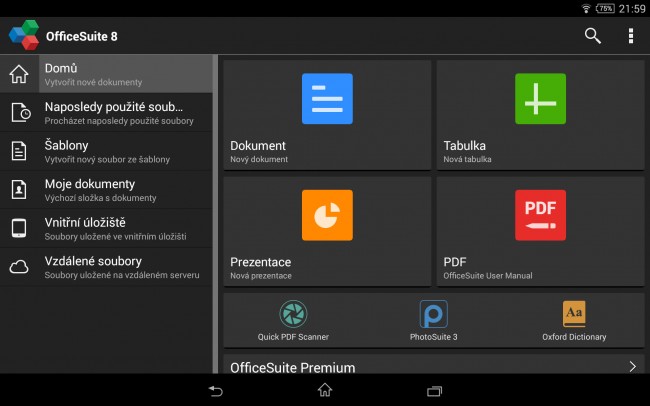Image resolution: width=650 pixels, height=406 pixels.
Task: Click the Domů house icon
Action: pyautogui.click(x=19, y=74)
